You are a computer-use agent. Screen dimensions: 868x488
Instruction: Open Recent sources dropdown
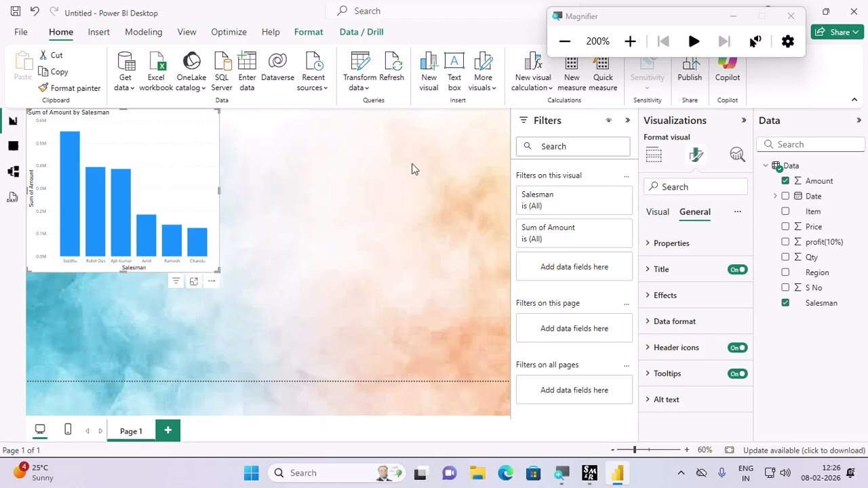click(313, 71)
